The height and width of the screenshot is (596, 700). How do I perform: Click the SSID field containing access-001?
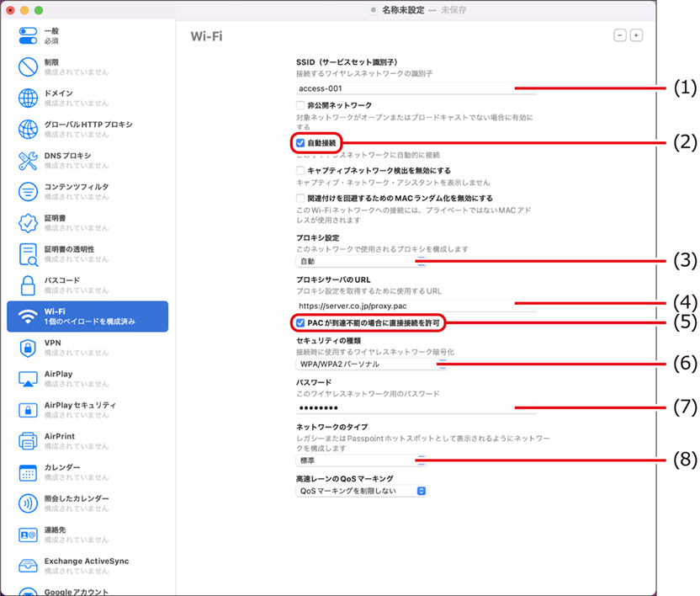pos(416,88)
